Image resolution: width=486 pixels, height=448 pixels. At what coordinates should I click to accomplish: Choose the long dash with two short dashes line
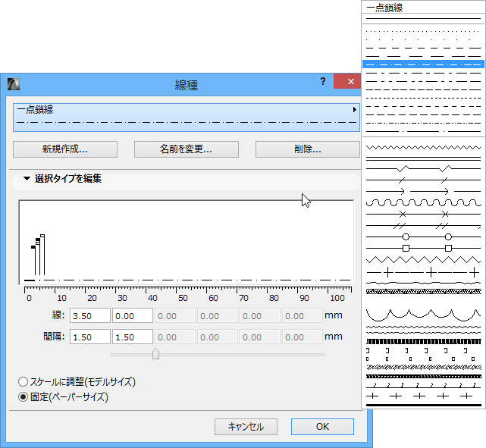click(423, 81)
